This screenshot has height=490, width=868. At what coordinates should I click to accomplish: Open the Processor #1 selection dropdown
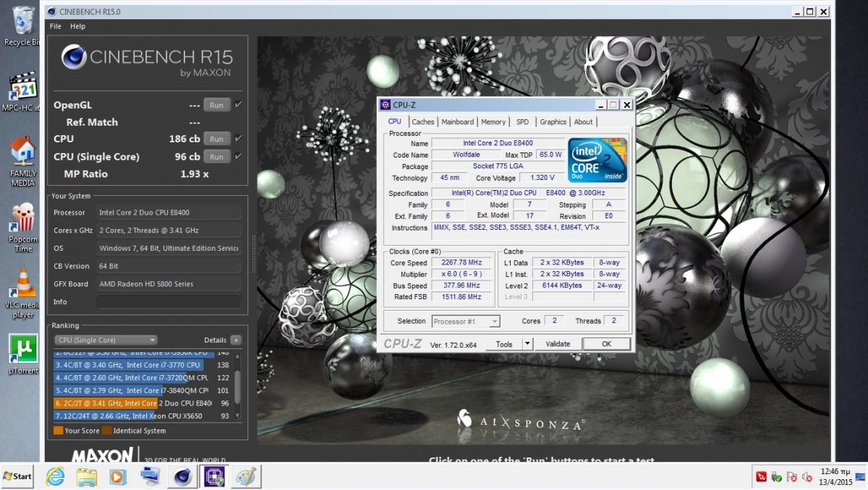coord(466,321)
